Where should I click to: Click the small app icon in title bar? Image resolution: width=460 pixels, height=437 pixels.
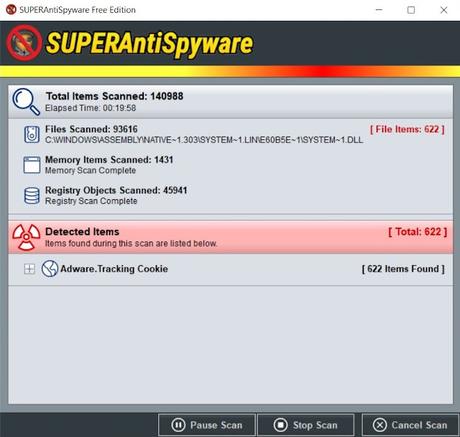pyautogui.click(x=11, y=10)
